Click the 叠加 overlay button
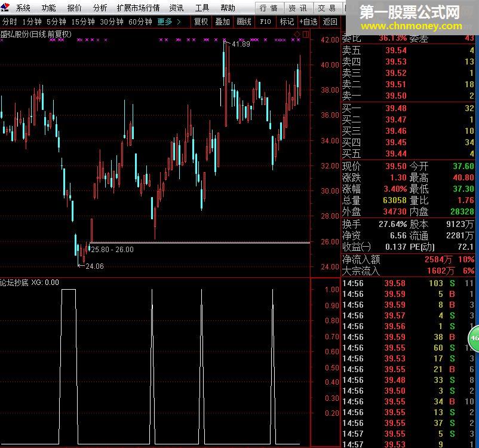 222,22
